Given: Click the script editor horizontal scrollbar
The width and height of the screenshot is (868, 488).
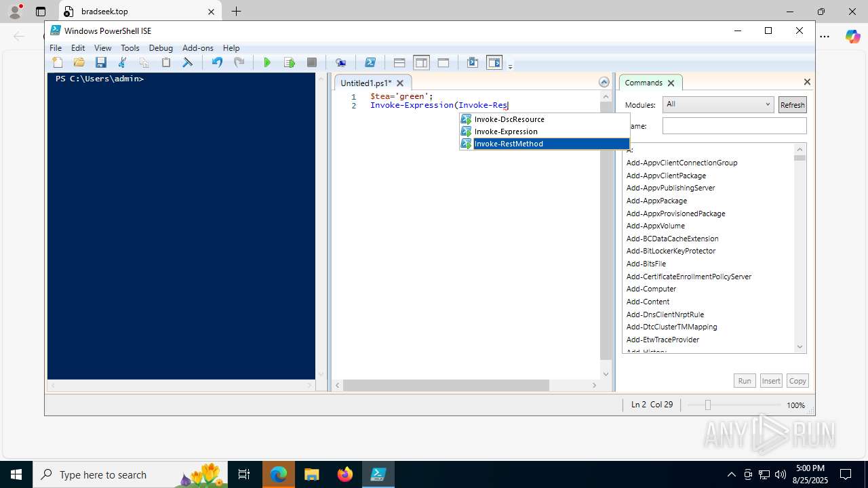Looking at the screenshot, I should coord(446,385).
